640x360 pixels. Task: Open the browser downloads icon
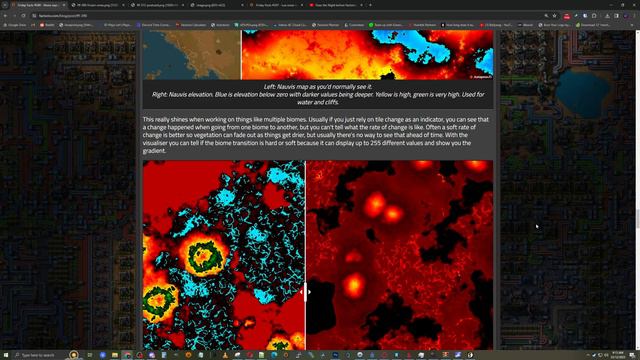click(607, 16)
